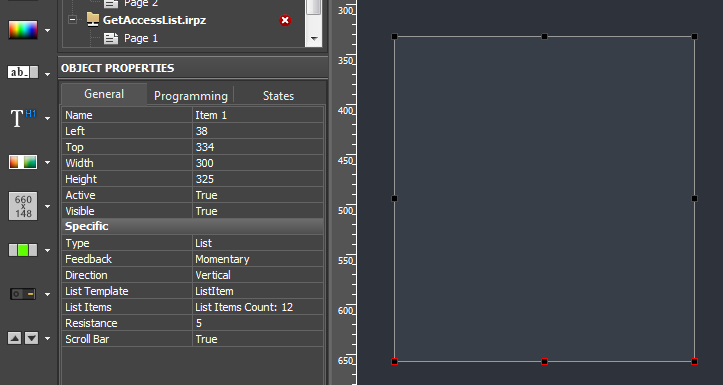Click the Specific section header
723x385 pixels.
192,226
